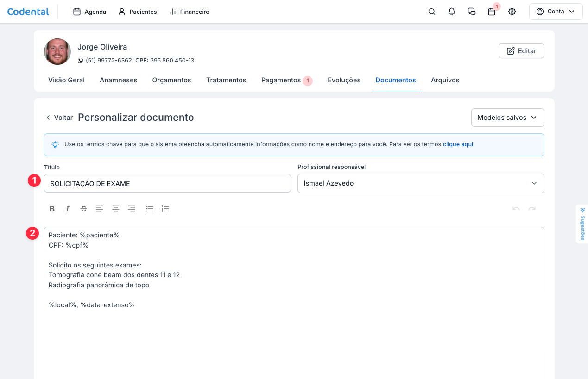588x379 pixels.
Task: Toggle strikethrough formatting
Action: [x=83, y=209]
